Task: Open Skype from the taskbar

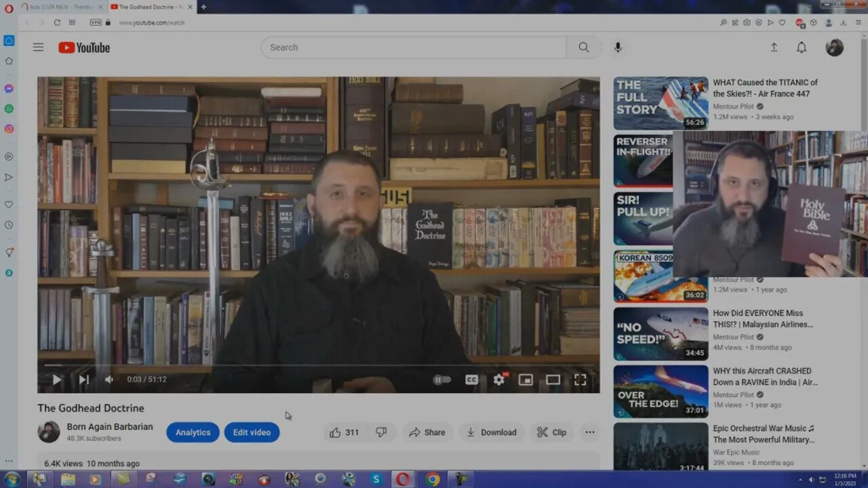Action: [x=376, y=479]
